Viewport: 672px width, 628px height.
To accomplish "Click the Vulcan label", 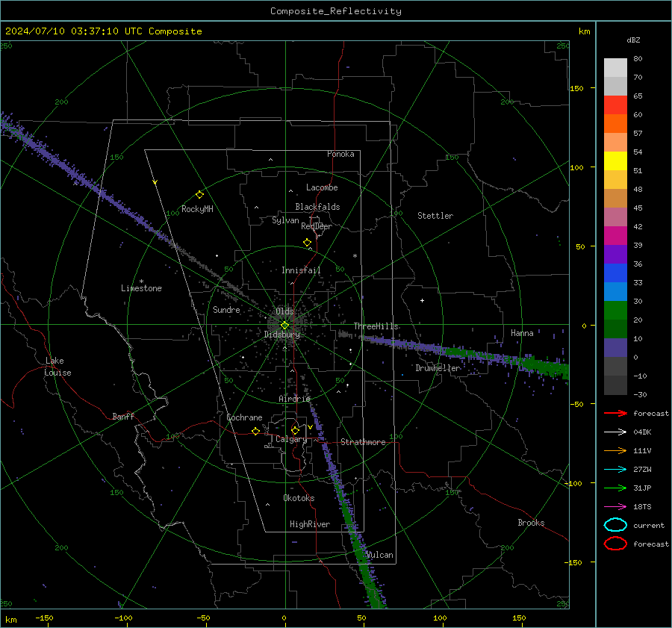I will pos(379,555).
